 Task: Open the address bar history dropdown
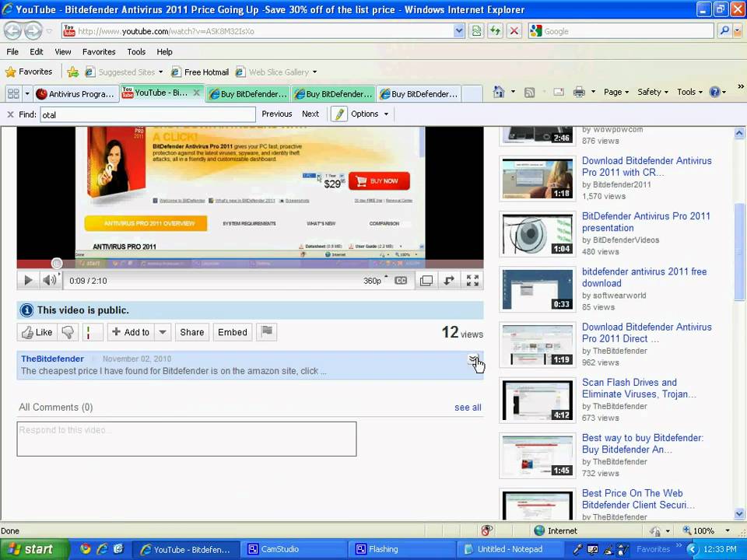pos(458,31)
